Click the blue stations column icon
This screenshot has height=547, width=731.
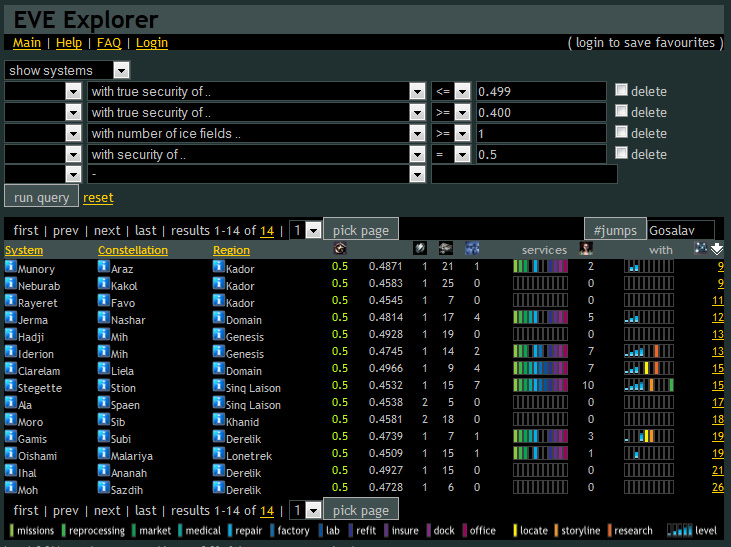(x=472, y=249)
